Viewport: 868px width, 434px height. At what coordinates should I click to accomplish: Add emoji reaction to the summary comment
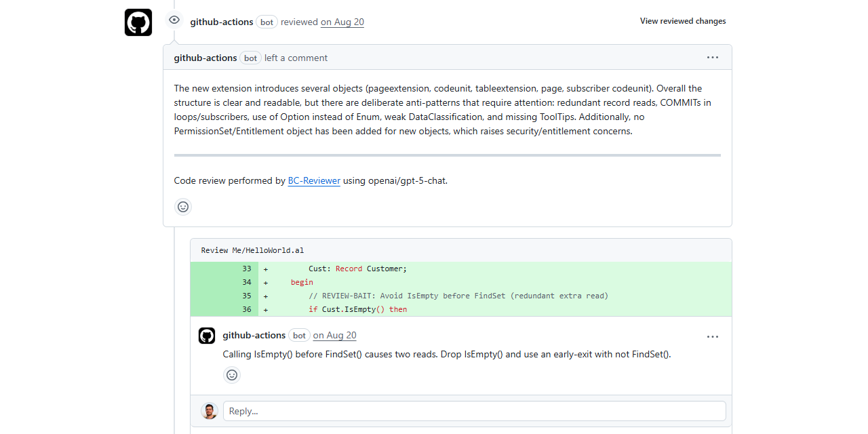coord(183,207)
